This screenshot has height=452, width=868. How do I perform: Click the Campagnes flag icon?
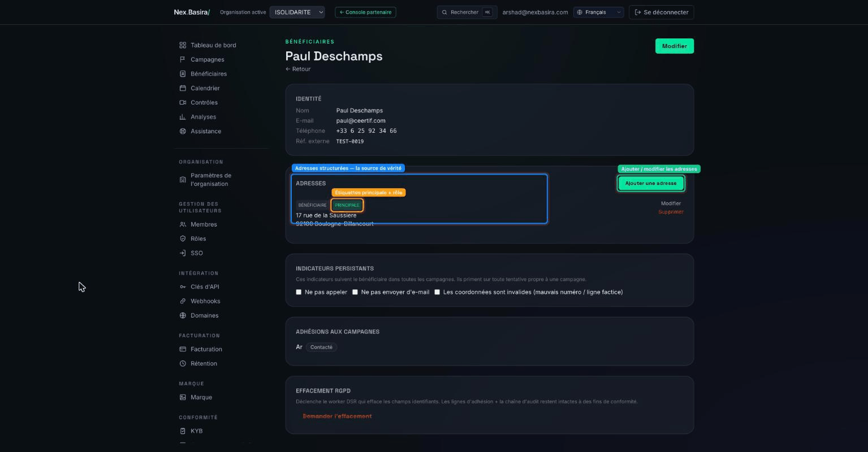tap(183, 59)
